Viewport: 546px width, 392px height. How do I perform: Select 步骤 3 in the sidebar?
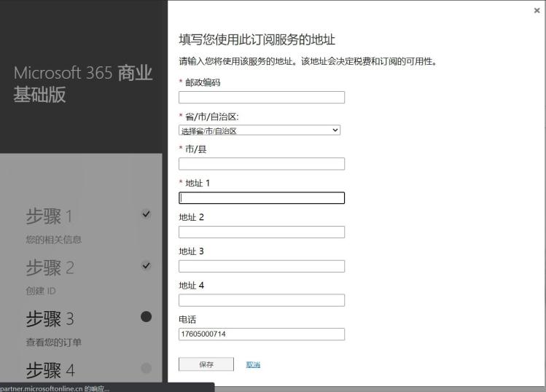click(x=50, y=318)
